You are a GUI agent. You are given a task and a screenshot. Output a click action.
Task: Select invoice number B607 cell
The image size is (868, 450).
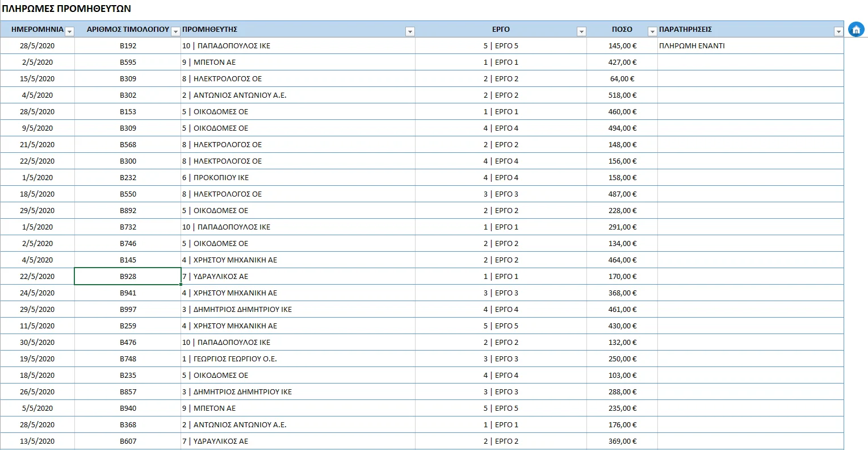(128, 441)
